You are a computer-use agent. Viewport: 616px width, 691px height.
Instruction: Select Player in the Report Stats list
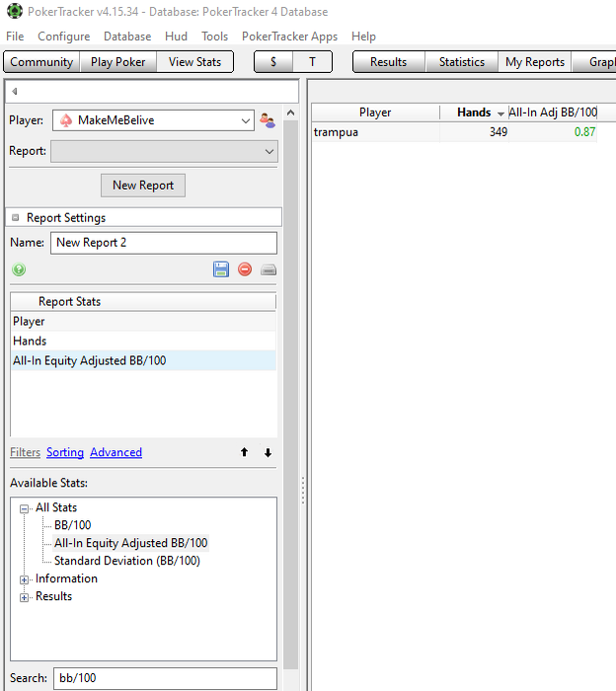tap(143, 321)
